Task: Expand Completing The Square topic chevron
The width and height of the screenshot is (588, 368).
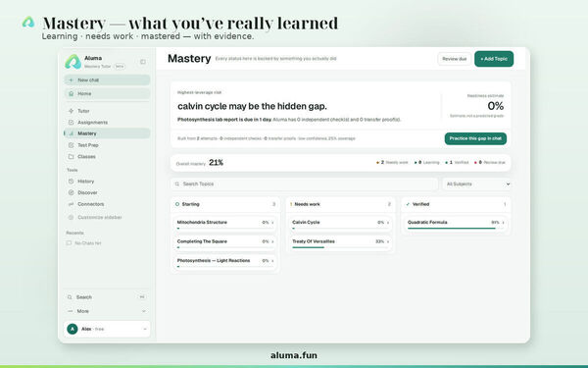Action: 272,241
